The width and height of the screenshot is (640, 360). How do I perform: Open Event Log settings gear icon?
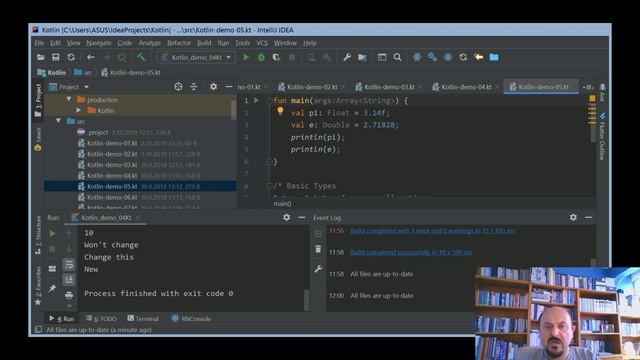[x=573, y=218]
